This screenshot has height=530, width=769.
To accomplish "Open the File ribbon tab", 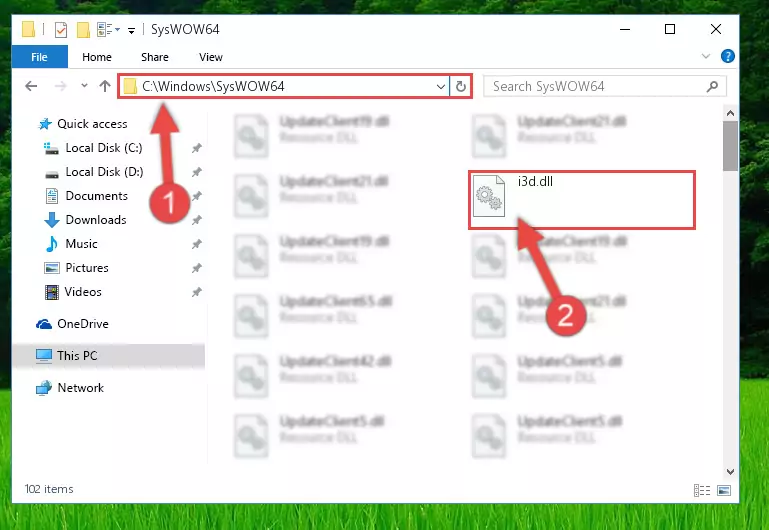I will (x=39, y=57).
